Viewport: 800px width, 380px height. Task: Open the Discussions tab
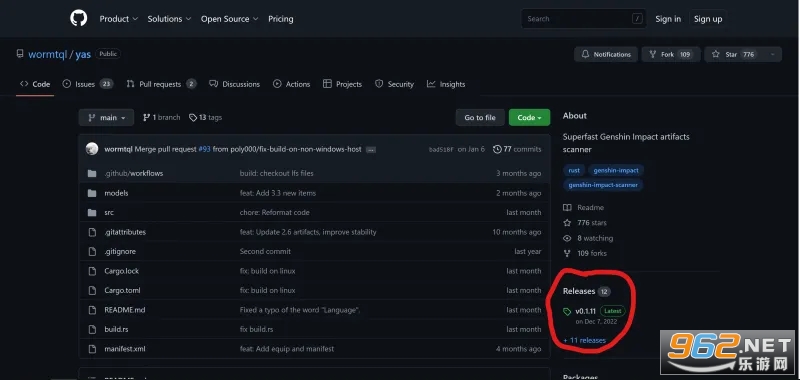[234, 84]
